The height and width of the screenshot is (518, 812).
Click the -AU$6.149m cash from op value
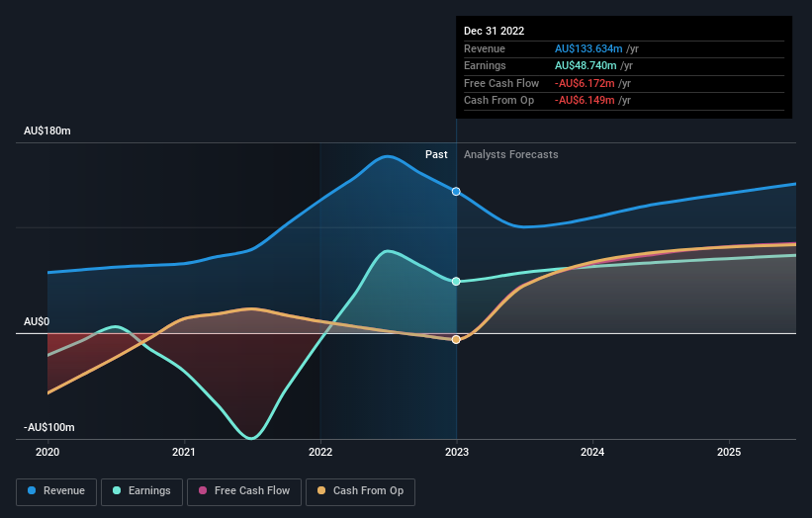click(585, 101)
